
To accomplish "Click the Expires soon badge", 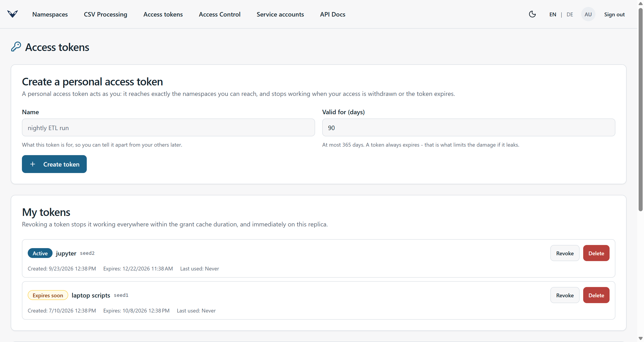I will click(48, 295).
